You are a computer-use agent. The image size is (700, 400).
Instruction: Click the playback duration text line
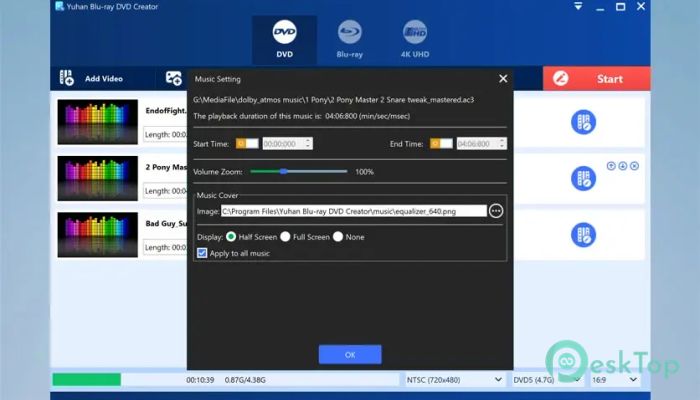click(301, 116)
